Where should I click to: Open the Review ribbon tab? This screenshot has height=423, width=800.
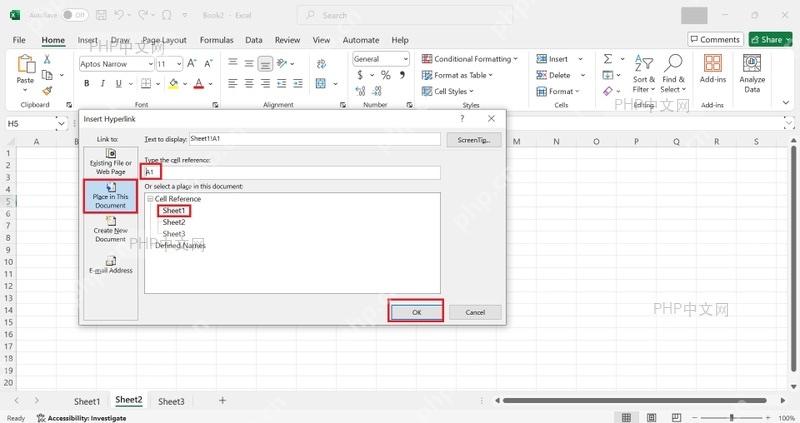click(287, 40)
